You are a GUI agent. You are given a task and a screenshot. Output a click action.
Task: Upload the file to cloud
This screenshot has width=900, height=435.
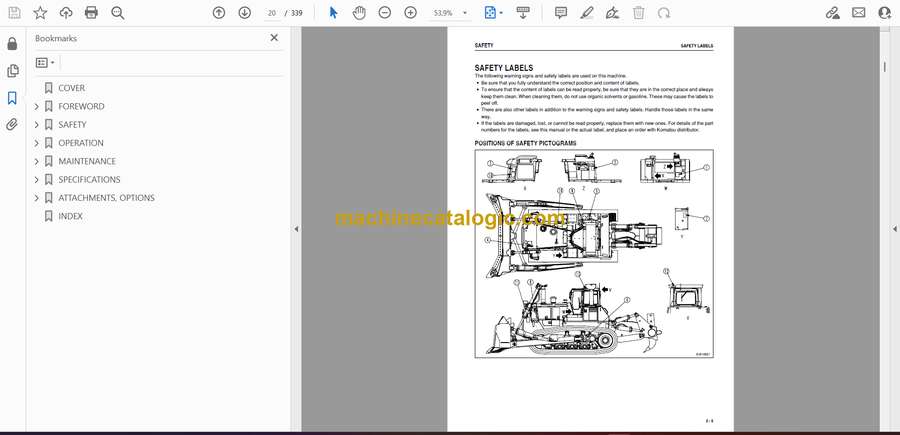[x=66, y=13]
